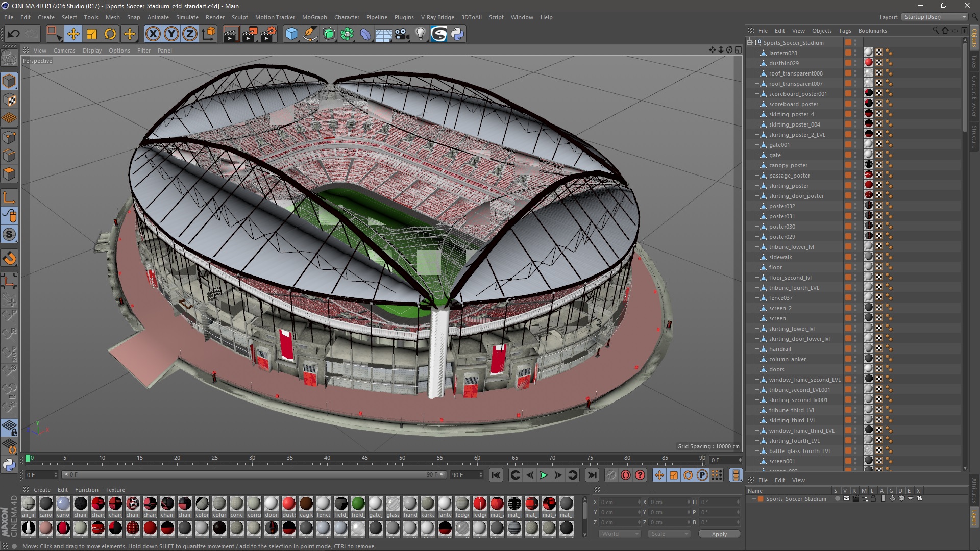The height and width of the screenshot is (551, 980).
Task: Collapse the Sports_Soccer_Stadium hierarchy
Action: 750,43
